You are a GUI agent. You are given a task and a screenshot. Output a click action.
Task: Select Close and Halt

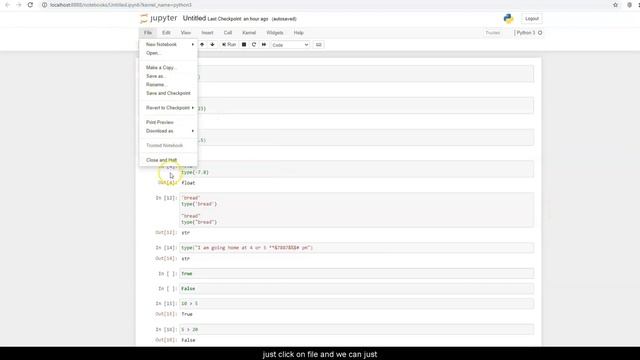(169, 160)
